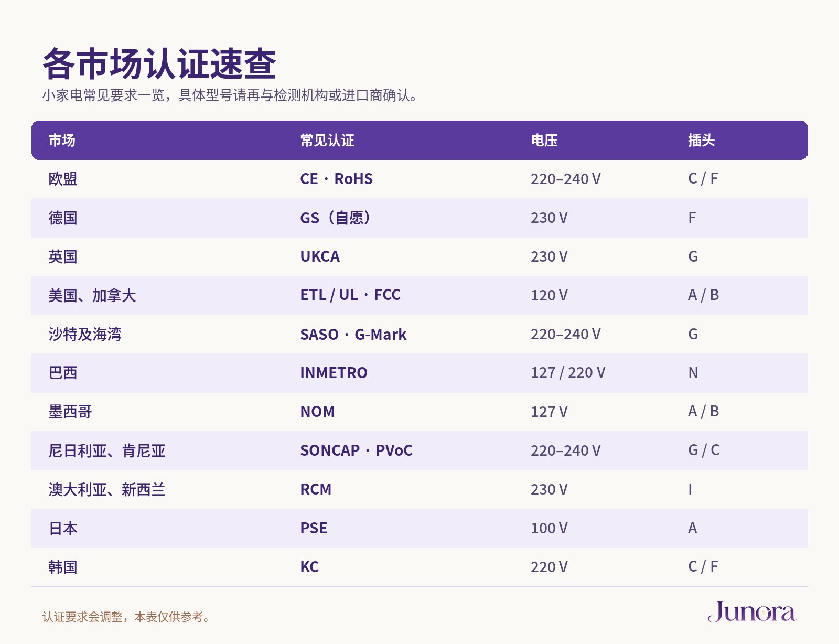The width and height of the screenshot is (839, 644).
Task: Click the 127 / 220 V voltage cell
Action: (x=568, y=373)
